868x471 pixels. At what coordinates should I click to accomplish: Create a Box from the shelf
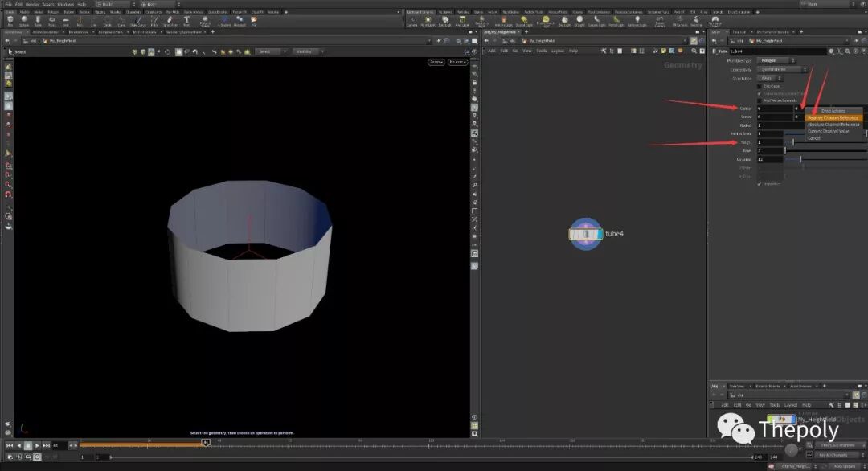(x=10, y=21)
